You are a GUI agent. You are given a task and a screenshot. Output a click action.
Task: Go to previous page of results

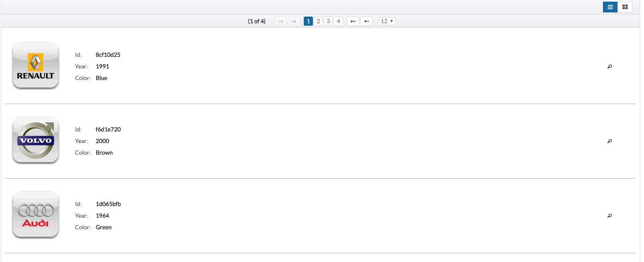pyautogui.click(x=294, y=21)
